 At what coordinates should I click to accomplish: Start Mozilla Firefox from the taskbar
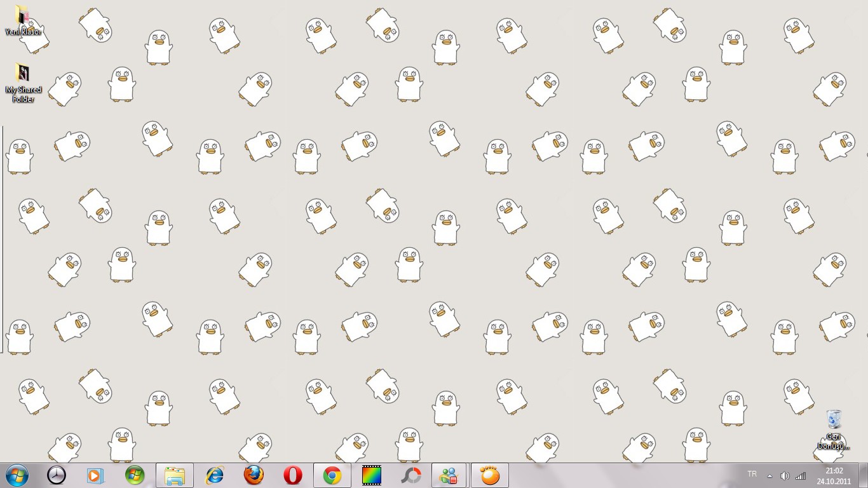click(x=254, y=475)
